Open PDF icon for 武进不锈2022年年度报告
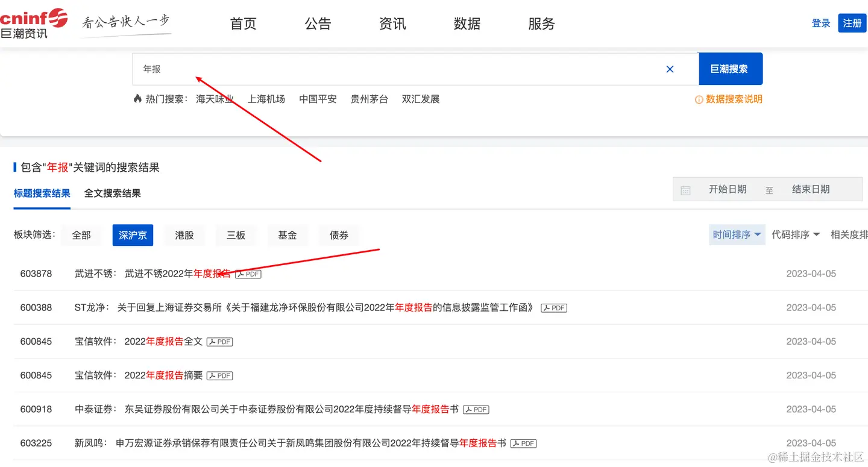 click(248, 274)
